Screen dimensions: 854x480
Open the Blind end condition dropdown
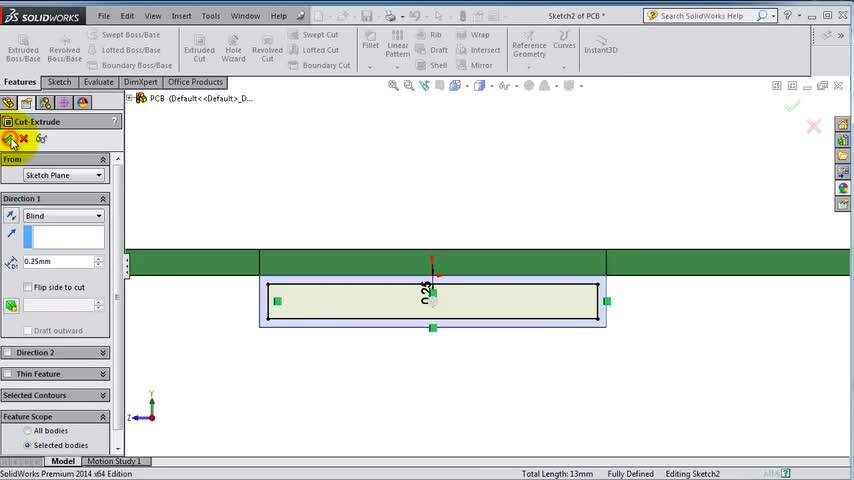tap(63, 216)
